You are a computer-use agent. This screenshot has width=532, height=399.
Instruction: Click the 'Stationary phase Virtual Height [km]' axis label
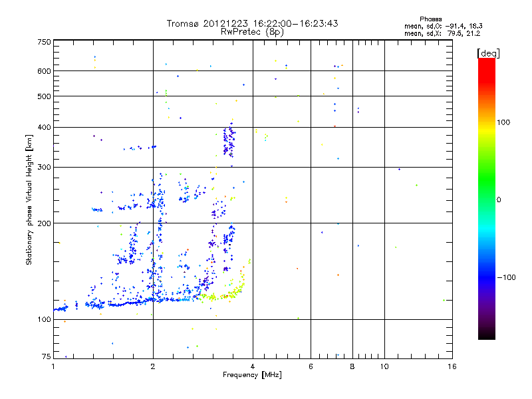pyautogui.click(x=29, y=200)
